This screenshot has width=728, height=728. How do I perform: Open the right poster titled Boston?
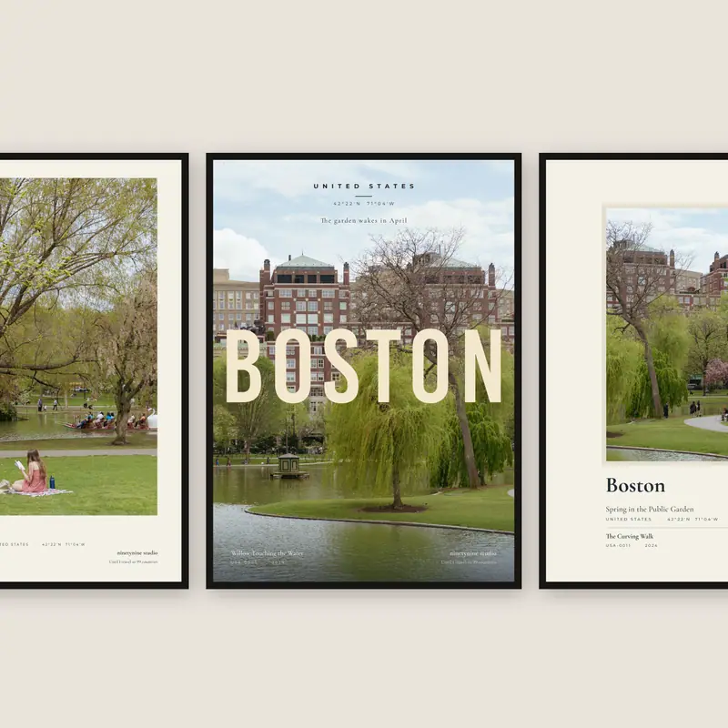tap(633, 370)
